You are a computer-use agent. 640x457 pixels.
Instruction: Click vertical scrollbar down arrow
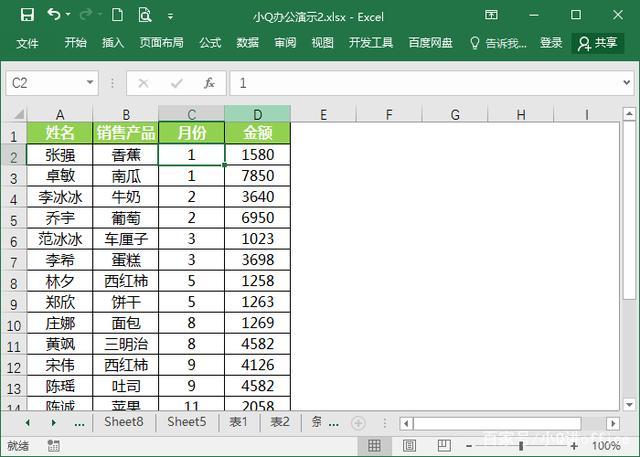point(629,404)
